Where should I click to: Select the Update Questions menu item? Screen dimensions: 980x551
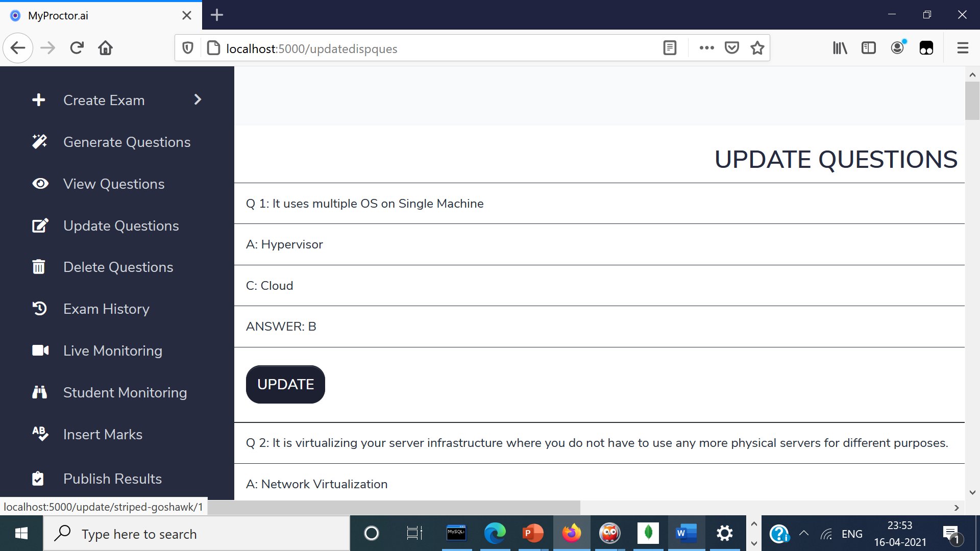(x=121, y=226)
